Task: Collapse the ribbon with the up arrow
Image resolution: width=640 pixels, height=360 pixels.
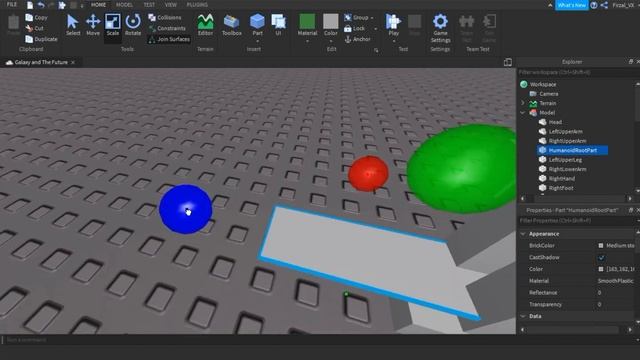Action: [x=550, y=5]
